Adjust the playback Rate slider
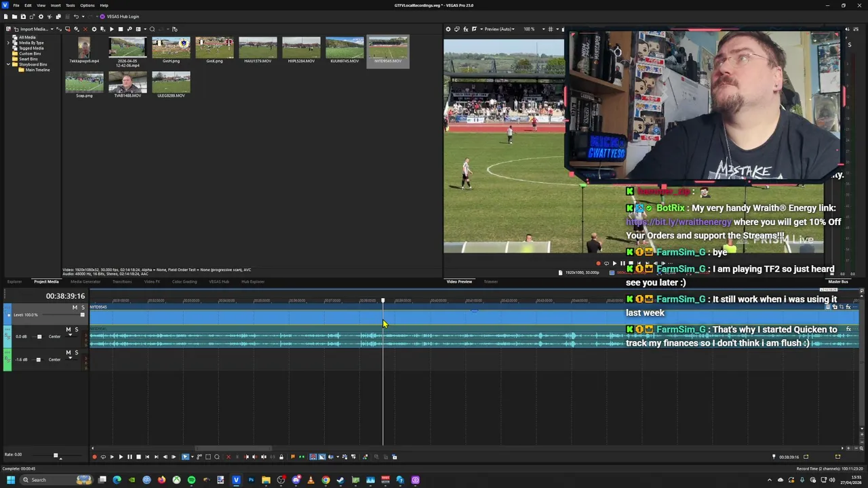This screenshot has width=868, height=488. (56, 455)
